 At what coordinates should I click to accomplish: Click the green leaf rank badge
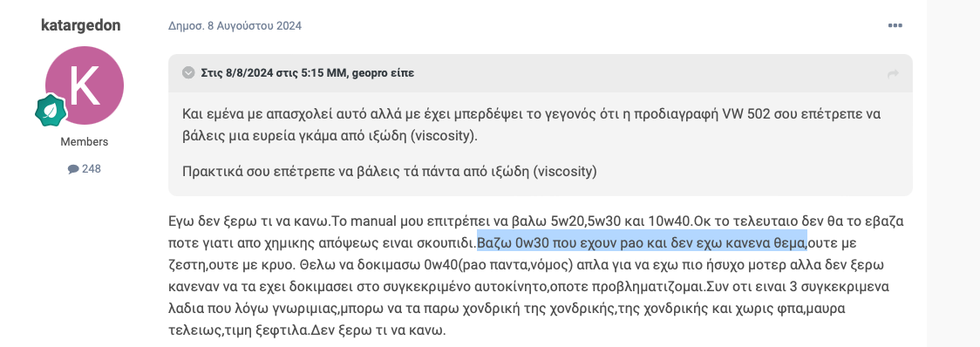[x=50, y=111]
